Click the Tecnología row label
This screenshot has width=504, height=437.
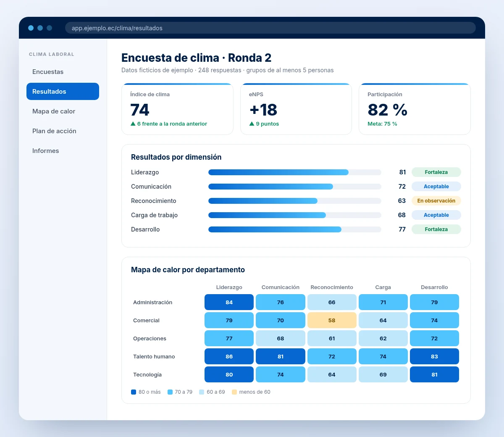click(x=147, y=375)
